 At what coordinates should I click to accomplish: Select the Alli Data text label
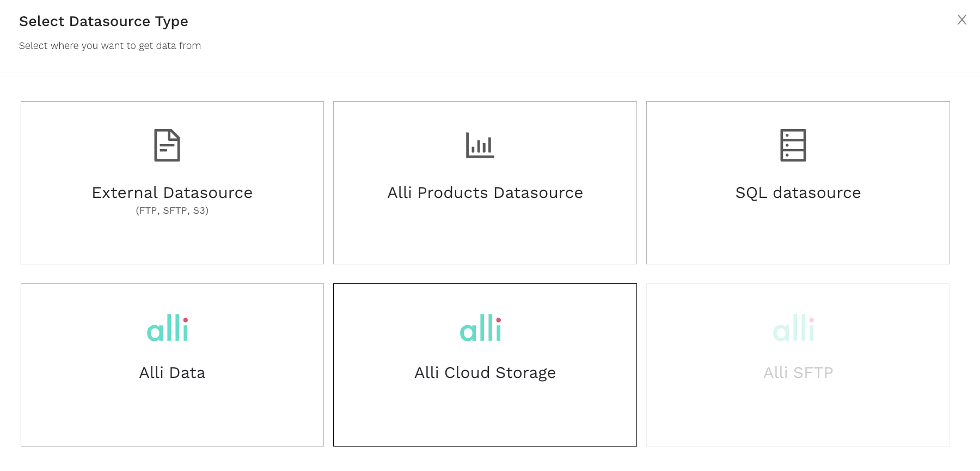(172, 373)
